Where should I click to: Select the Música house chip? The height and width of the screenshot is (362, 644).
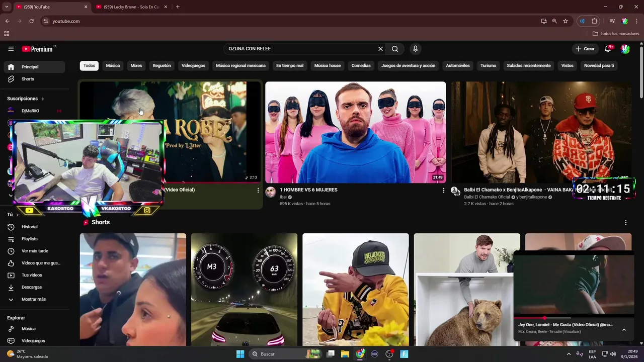pyautogui.click(x=328, y=65)
